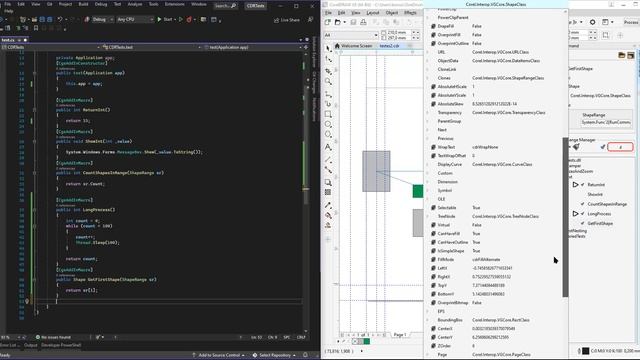
Task: Click Undo icon in Visual Studio toolbar
Action: (x=60, y=19)
